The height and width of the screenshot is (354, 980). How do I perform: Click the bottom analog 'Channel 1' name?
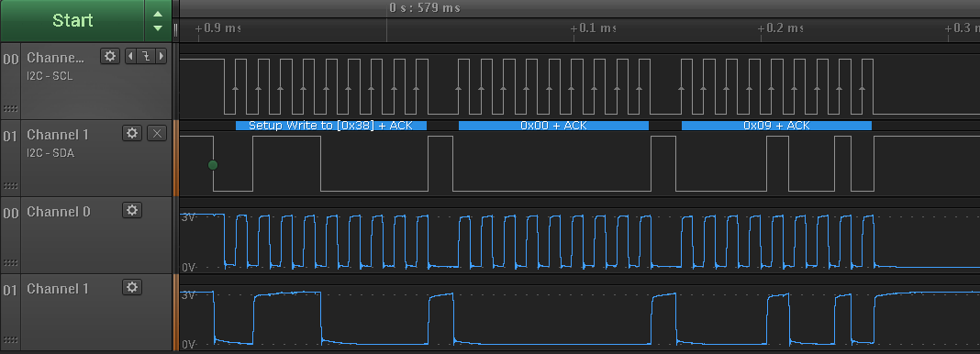pos(58,289)
